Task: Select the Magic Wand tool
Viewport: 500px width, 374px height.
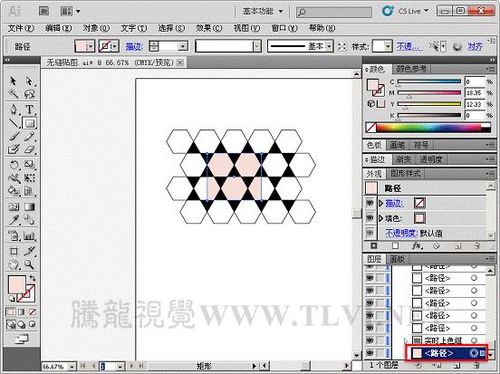Action: pyautogui.click(x=14, y=94)
